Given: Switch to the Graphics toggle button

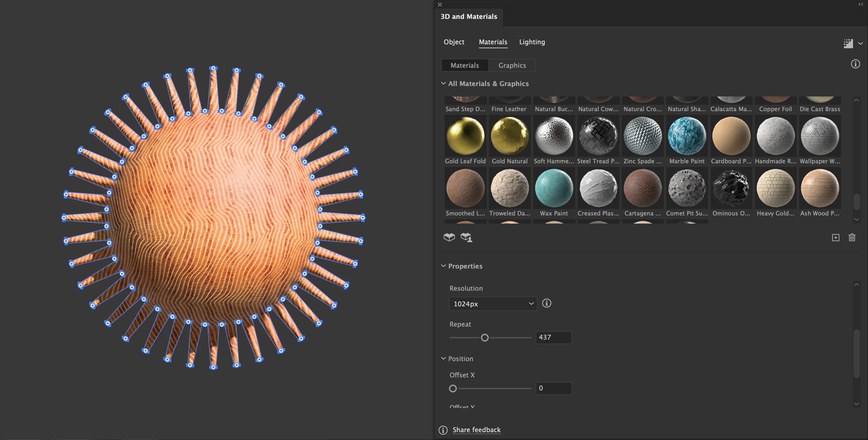Looking at the screenshot, I should (512, 66).
